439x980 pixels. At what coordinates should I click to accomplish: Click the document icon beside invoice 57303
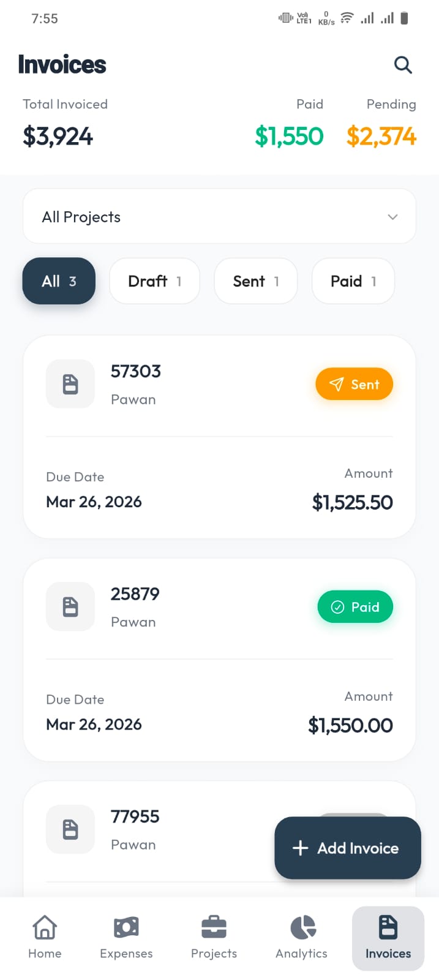point(70,384)
